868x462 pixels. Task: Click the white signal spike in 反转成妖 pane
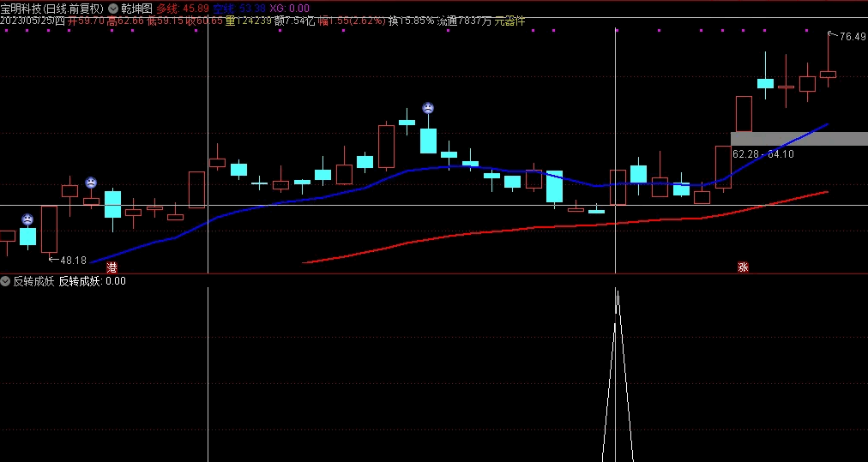pos(618,375)
